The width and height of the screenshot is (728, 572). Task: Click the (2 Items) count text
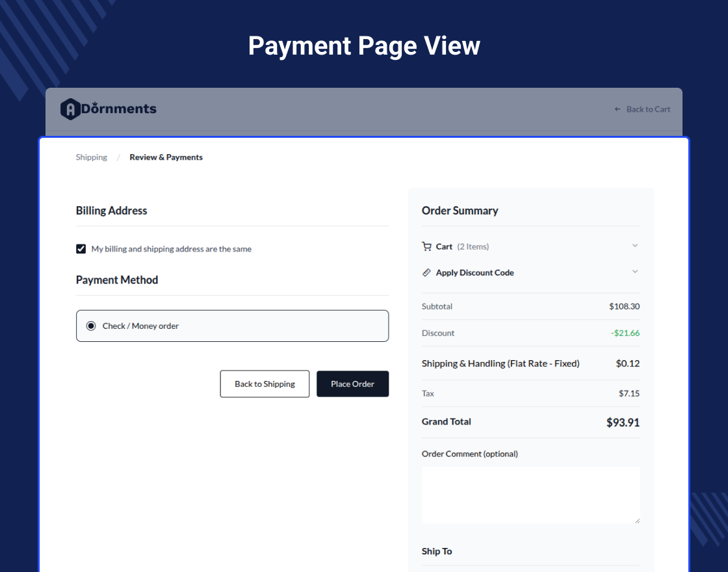473,246
